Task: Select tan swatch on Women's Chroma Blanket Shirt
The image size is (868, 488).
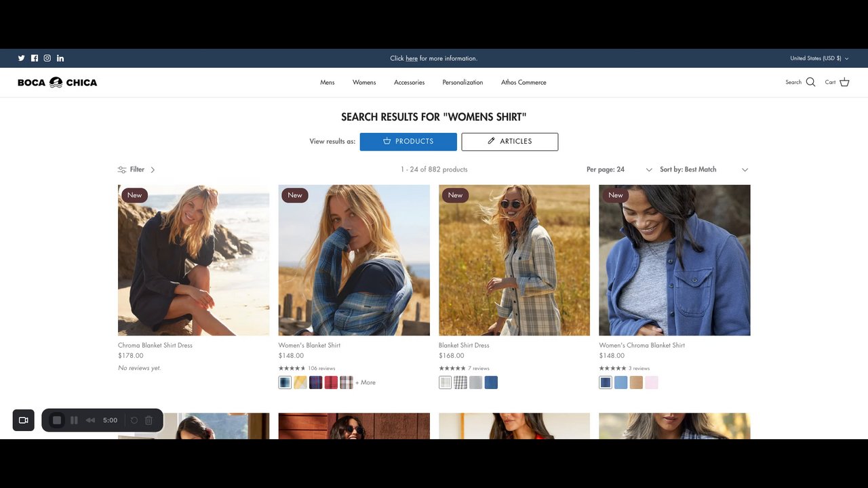Action: (636, 382)
